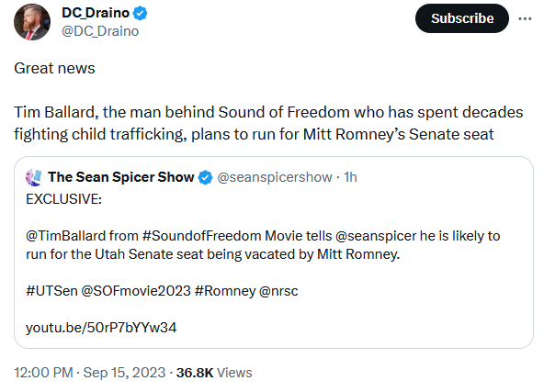Open DC_Draino's profile avatar photo
The image size is (544, 392).
click(32, 22)
